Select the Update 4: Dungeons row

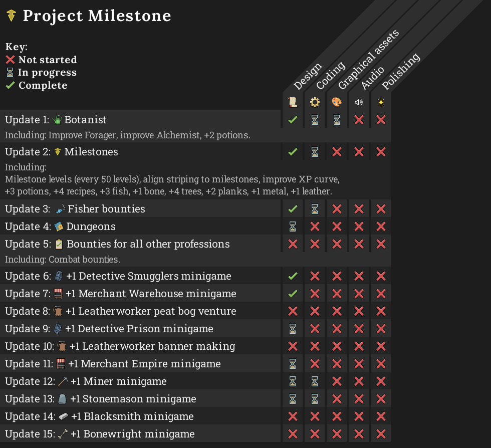(195, 227)
